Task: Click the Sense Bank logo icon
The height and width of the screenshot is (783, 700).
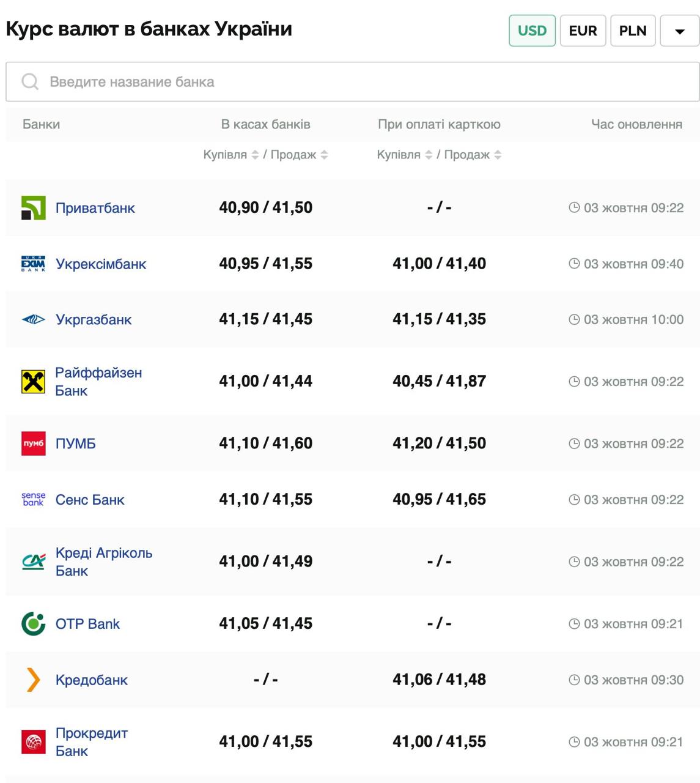Action: [33, 499]
